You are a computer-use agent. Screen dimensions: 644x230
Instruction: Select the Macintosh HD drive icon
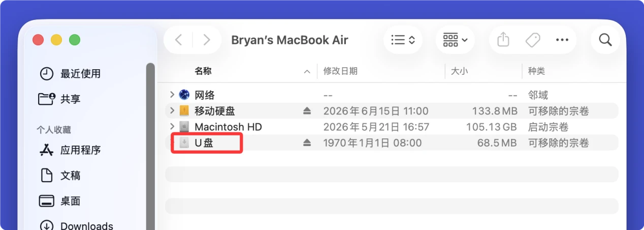pos(184,126)
